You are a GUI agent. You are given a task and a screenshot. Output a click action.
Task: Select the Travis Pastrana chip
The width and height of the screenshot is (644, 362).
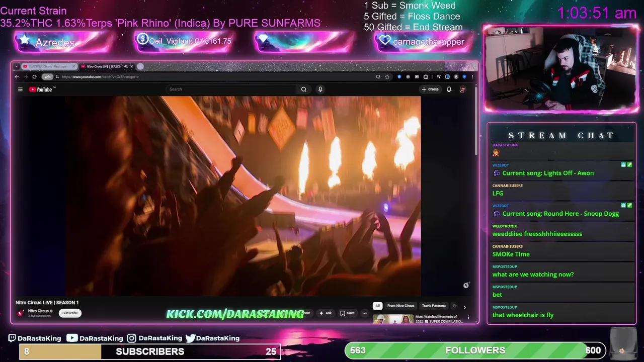click(434, 306)
